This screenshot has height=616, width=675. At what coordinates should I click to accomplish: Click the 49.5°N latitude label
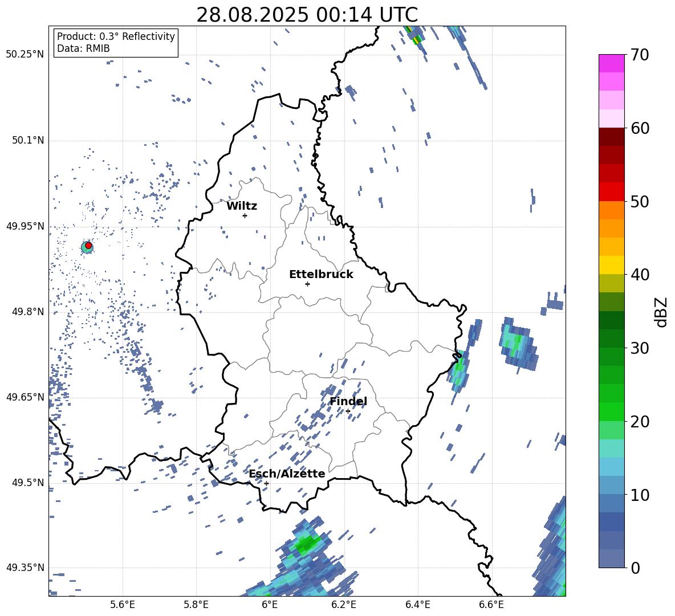pyautogui.click(x=28, y=482)
